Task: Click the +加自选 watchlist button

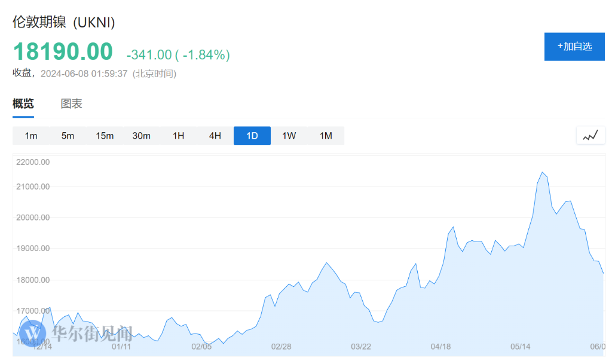Action: pyautogui.click(x=574, y=47)
